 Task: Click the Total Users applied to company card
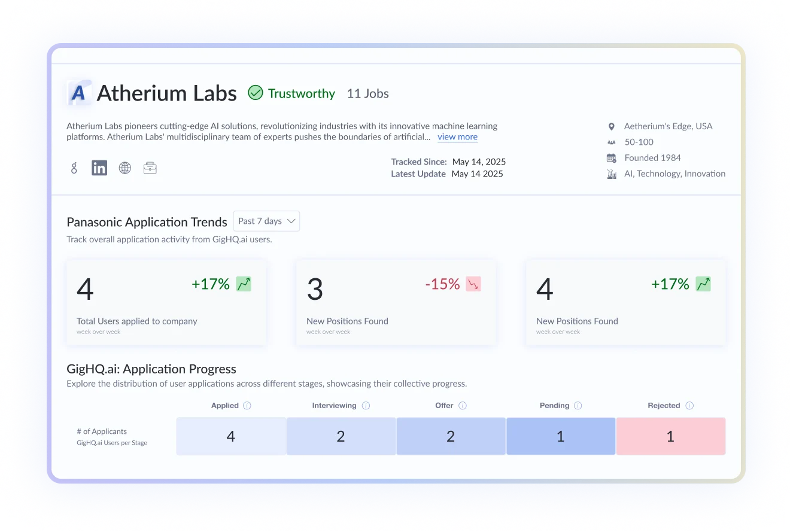pos(166,302)
